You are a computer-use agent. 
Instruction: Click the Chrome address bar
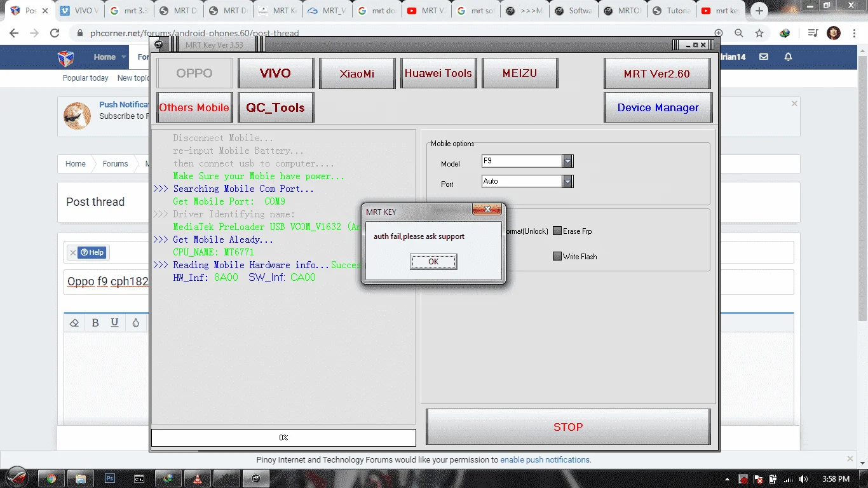point(394,33)
